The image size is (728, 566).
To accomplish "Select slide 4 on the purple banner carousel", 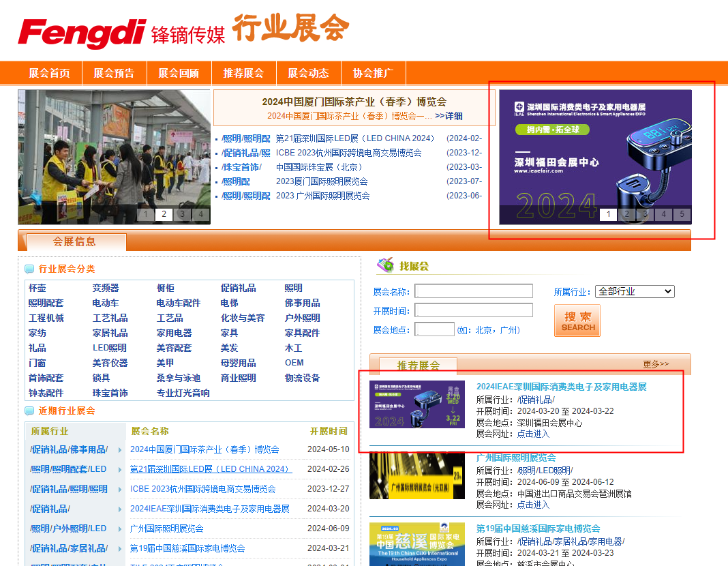I will 663,214.
